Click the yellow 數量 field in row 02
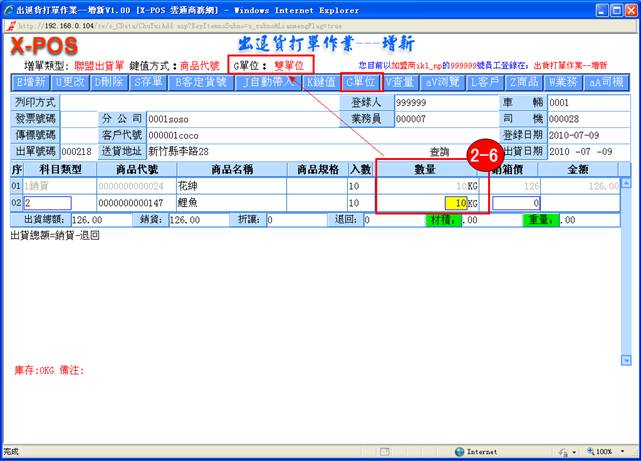 coord(455,203)
